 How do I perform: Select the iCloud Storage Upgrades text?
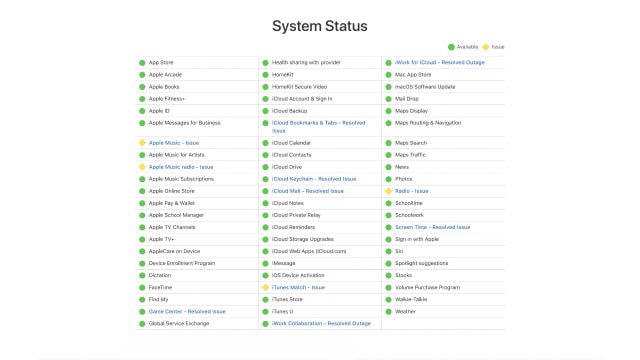click(x=302, y=239)
